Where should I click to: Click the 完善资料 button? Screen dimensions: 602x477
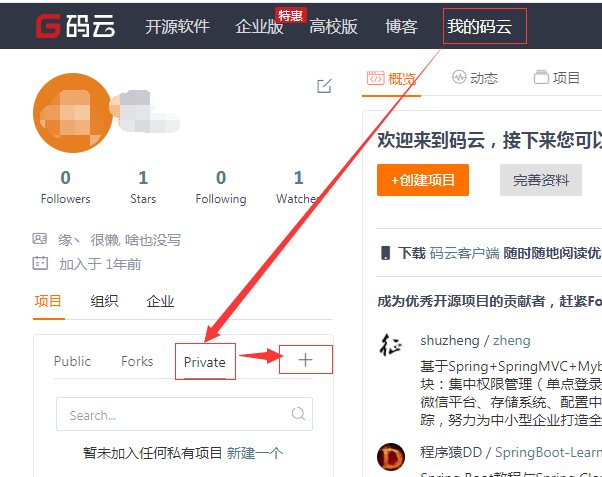[541, 180]
